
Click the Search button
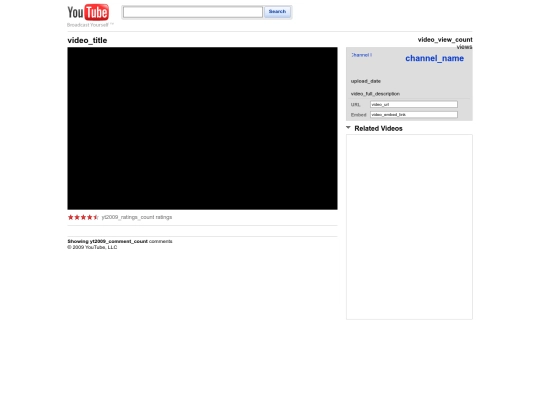click(277, 12)
